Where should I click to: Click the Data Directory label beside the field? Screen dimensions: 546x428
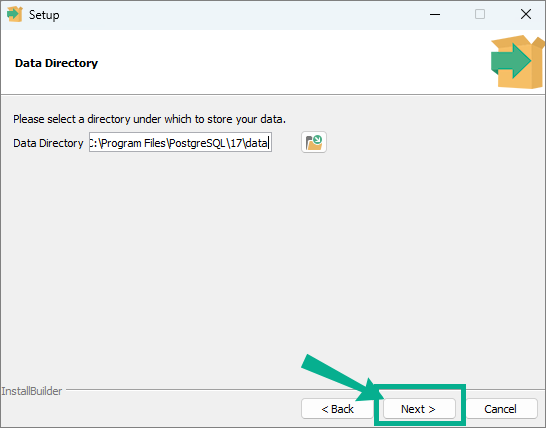[48, 143]
